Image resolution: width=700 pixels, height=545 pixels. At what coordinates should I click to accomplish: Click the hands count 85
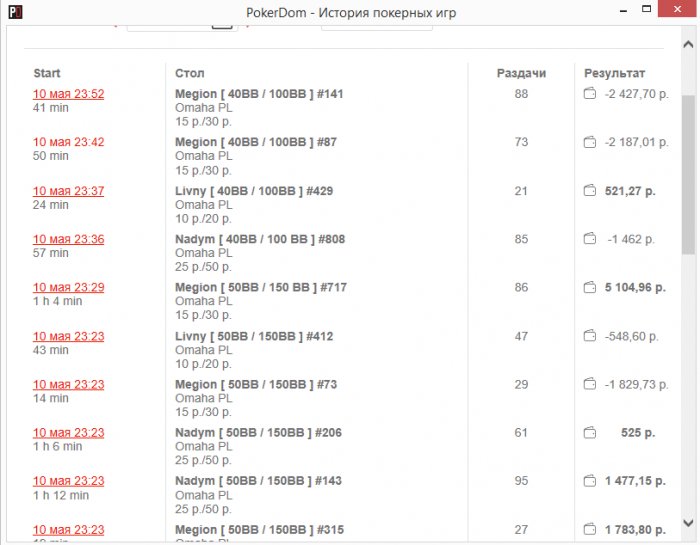521,239
